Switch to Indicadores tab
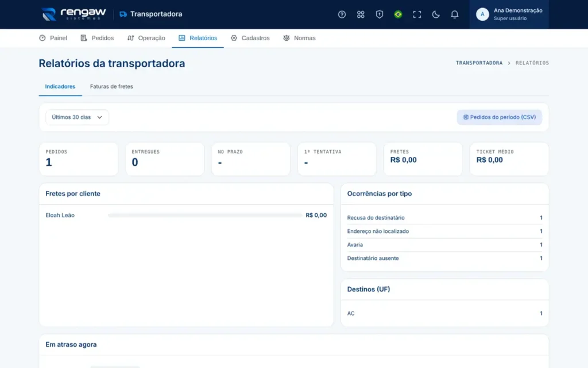 (x=60, y=86)
